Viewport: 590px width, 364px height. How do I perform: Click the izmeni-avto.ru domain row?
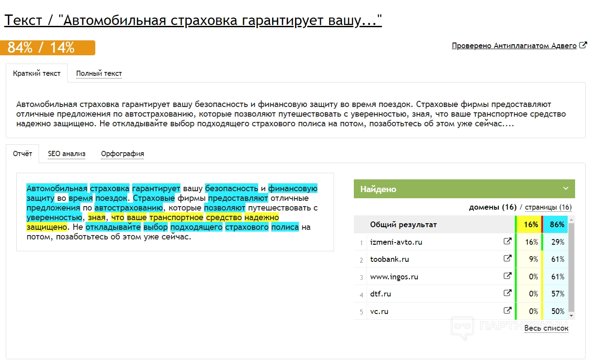[x=461, y=242]
